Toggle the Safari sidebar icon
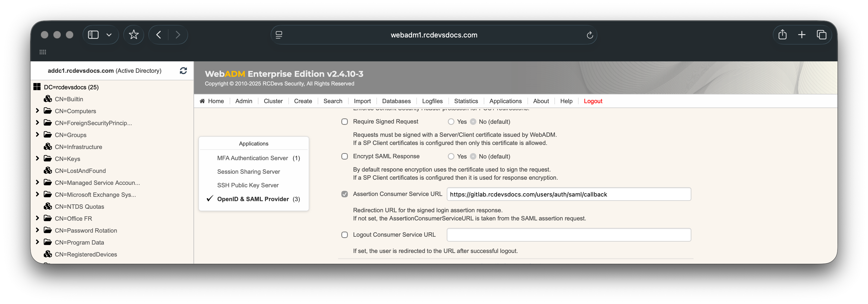Image resolution: width=868 pixels, height=304 pixels. tap(93, 34)
